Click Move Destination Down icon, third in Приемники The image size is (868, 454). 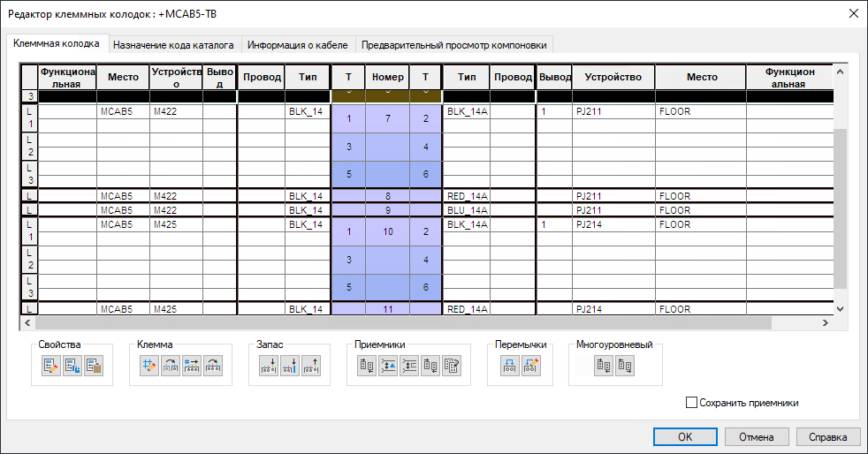[409, 366]
